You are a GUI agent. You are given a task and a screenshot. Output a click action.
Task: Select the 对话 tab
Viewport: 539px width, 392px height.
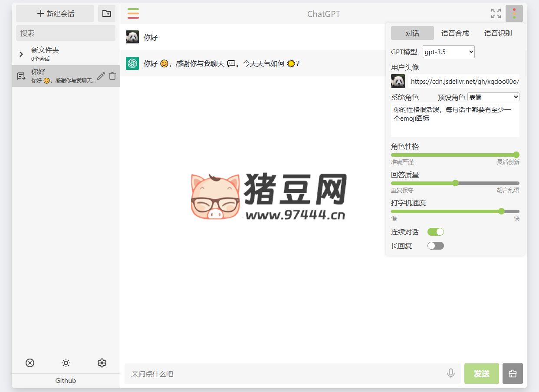412,33
